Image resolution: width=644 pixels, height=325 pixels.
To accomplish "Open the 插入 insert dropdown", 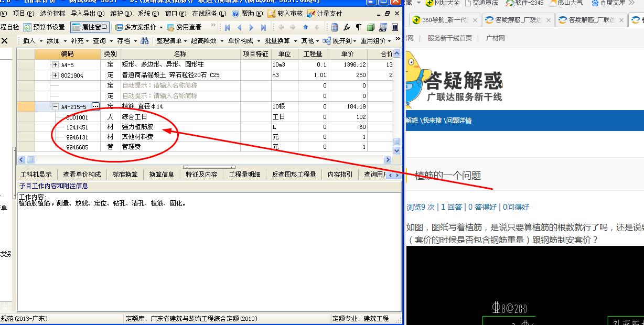I will (33, 40).
